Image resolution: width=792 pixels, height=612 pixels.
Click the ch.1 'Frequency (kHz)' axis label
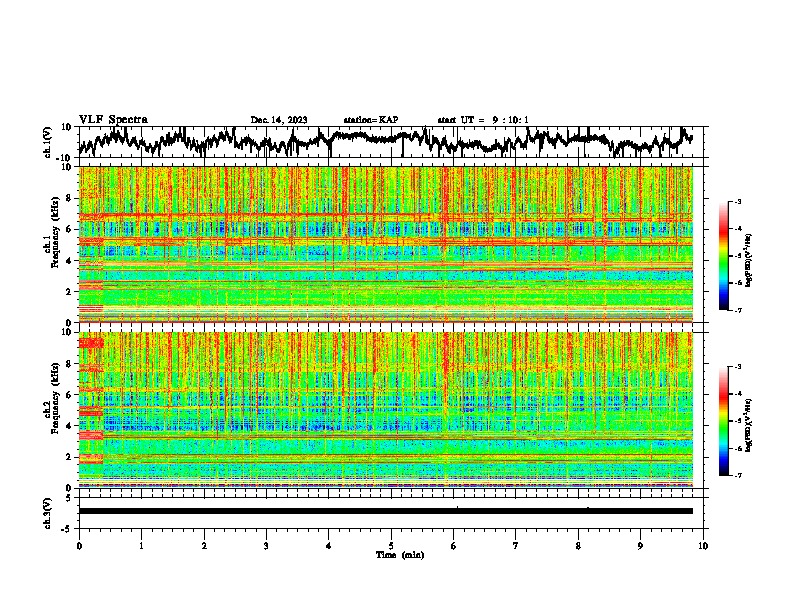tap(55, 233)
